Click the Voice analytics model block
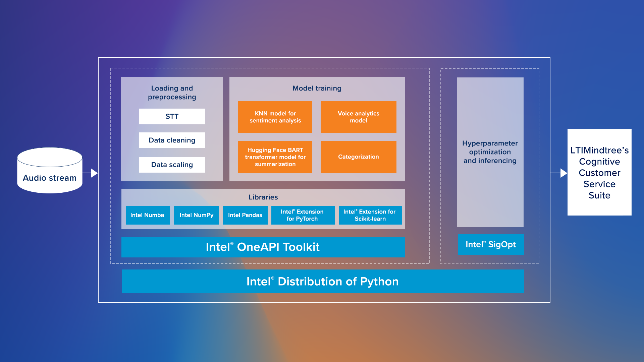 pos(358,117)
